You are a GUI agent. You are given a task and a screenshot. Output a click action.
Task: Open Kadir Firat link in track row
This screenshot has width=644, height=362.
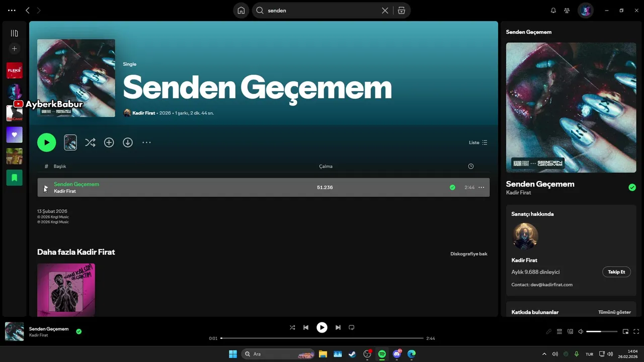pos(65,191)
